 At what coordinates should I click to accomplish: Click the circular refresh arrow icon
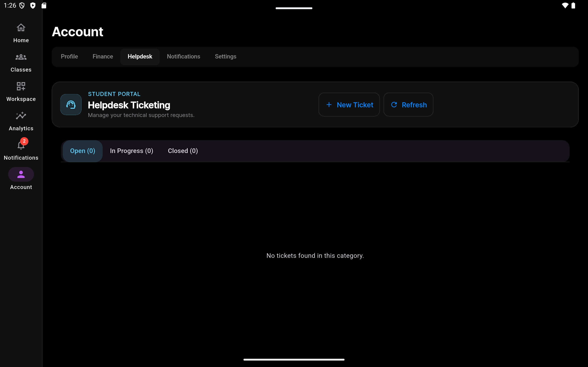pyautogui.click(x=394, y=105)
